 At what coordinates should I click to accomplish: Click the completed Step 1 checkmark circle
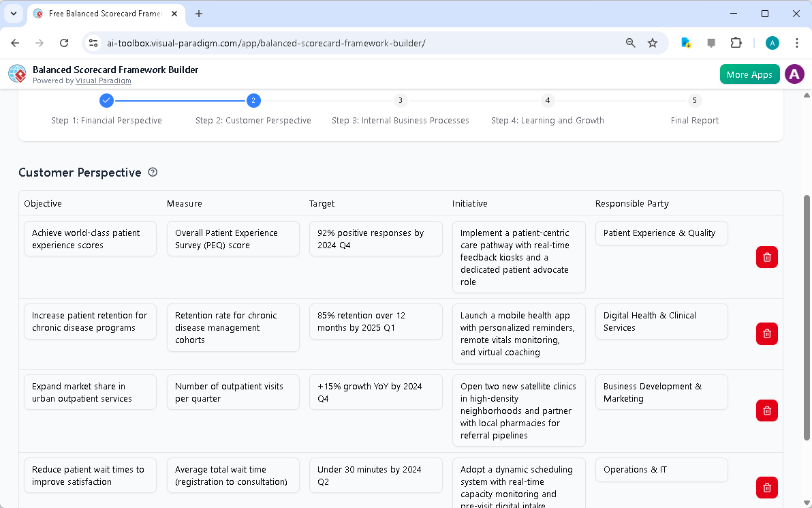106,100
